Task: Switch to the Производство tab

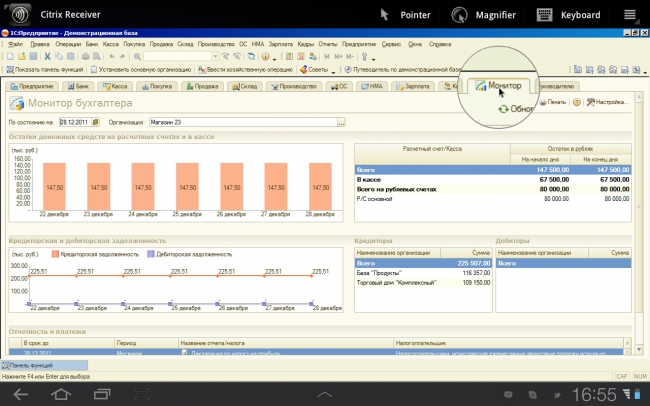Action: click(x=293, y=86)
